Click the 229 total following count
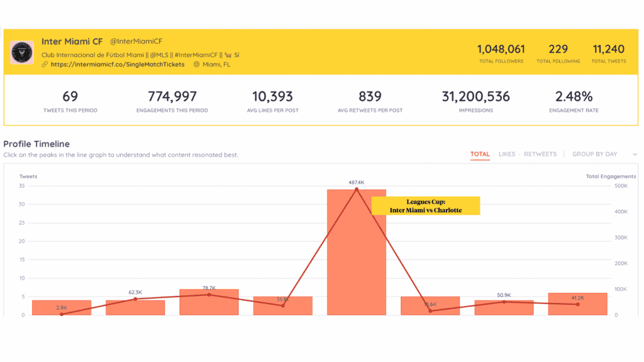The image size is (644, 362). coord(558,49)
